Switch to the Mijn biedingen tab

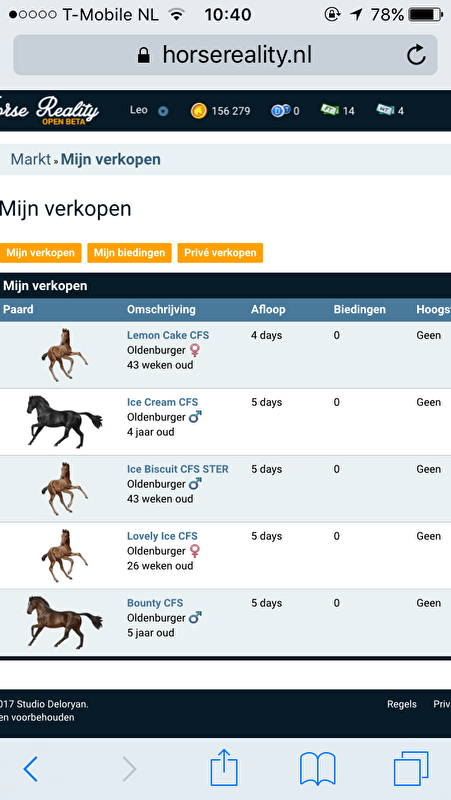click(130, 253)
